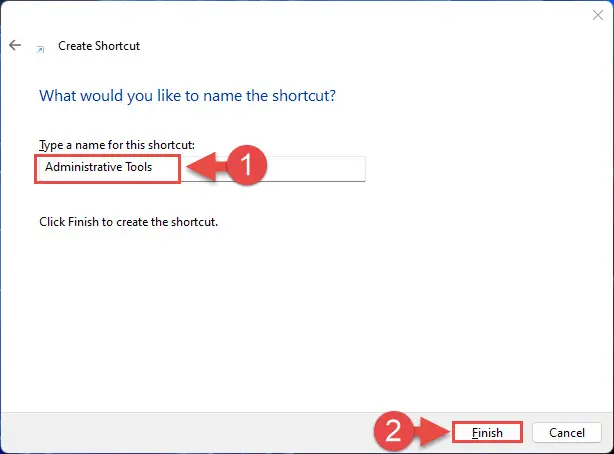
Task: Cancel the shortcut creation
Action: click(x=567, y=432)
